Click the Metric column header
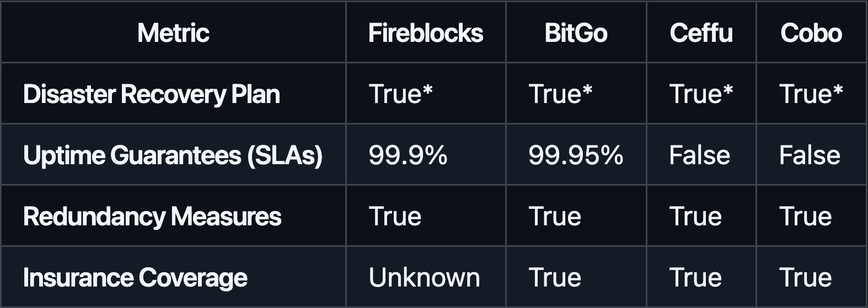 (x=173, y=33)
